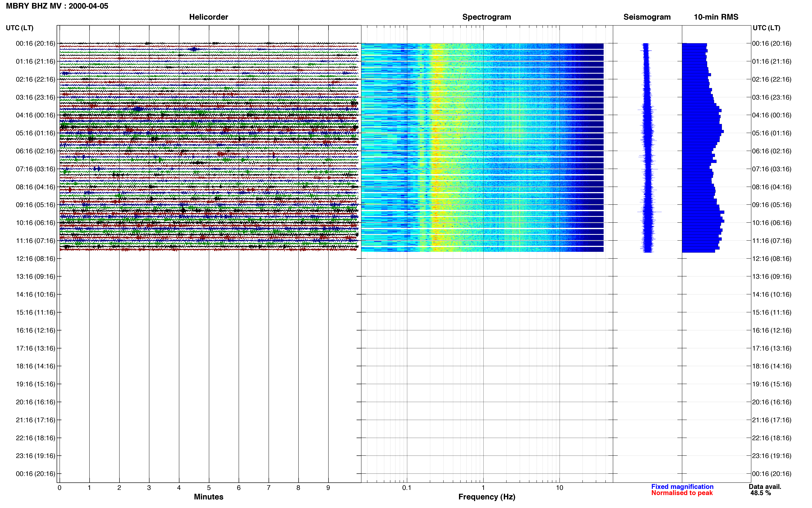Select left time label '21:16 (17:16)'
The width and height of the screenshot is (812, 508).
[36, 420]
